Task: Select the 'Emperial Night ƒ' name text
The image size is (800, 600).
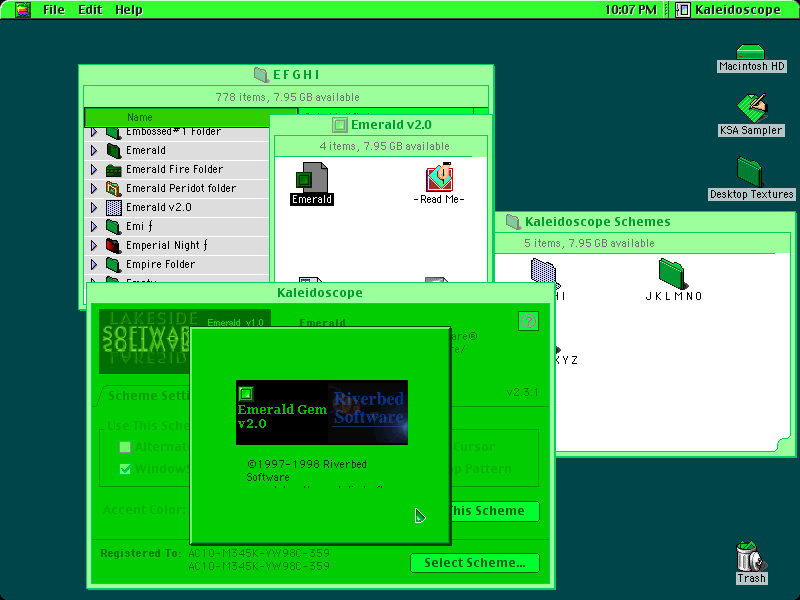Action: pos(167,245)
